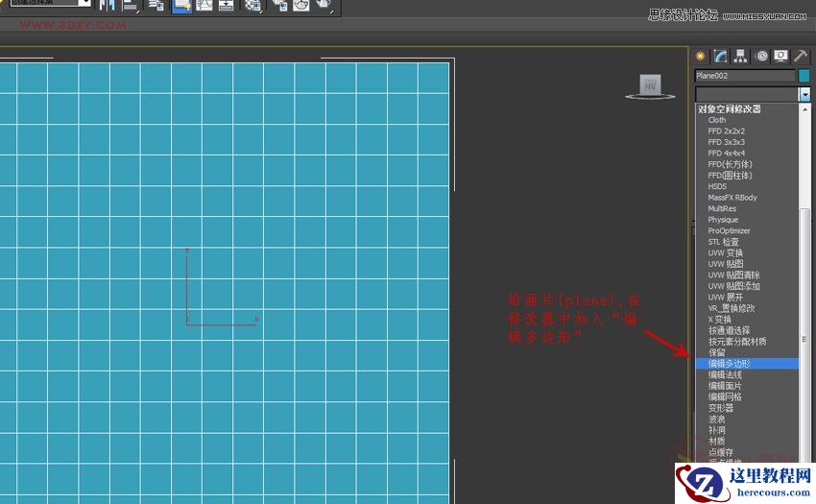Switch to the Utilities hammer tab
816x504 pixels.
[x=801, y=56]
